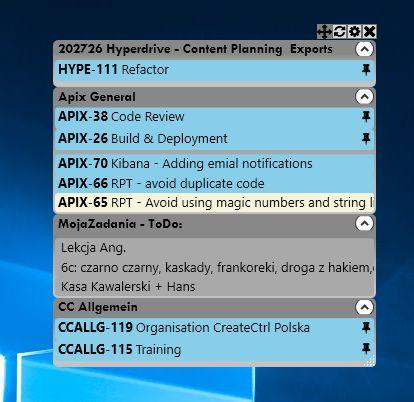Select APIX-26 Build & Deployment task
The width and height of the screenshot is (414, 402).
214,138
